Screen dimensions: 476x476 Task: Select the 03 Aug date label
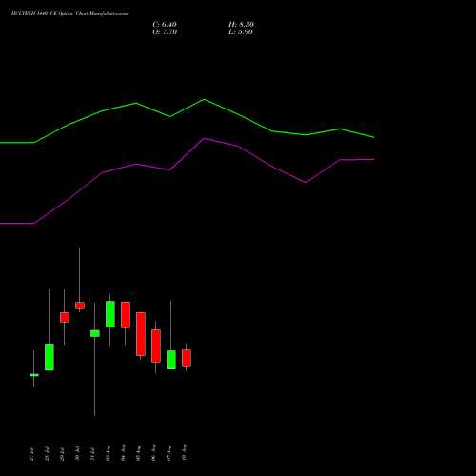coord(108,453)
